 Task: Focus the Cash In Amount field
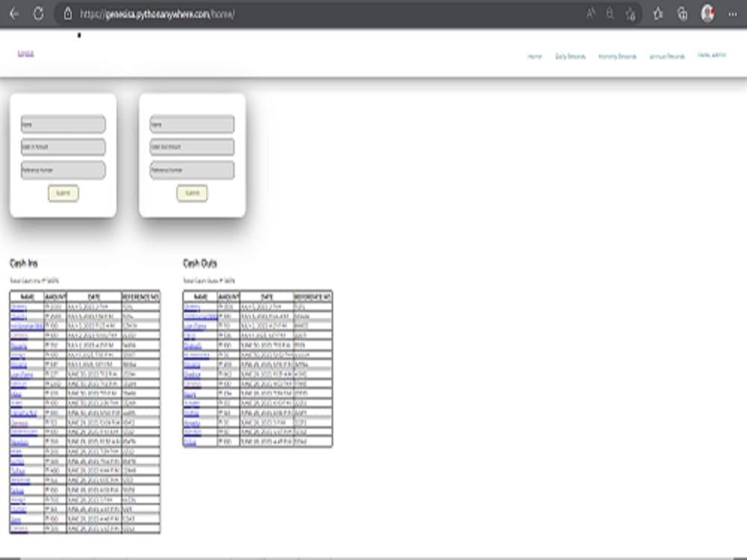(63, 146)
